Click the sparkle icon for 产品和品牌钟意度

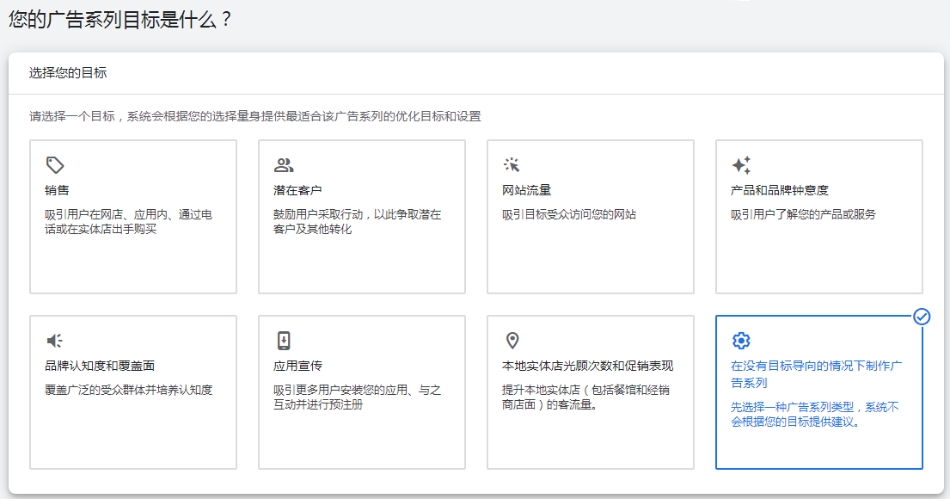click(x=741, y=165)
